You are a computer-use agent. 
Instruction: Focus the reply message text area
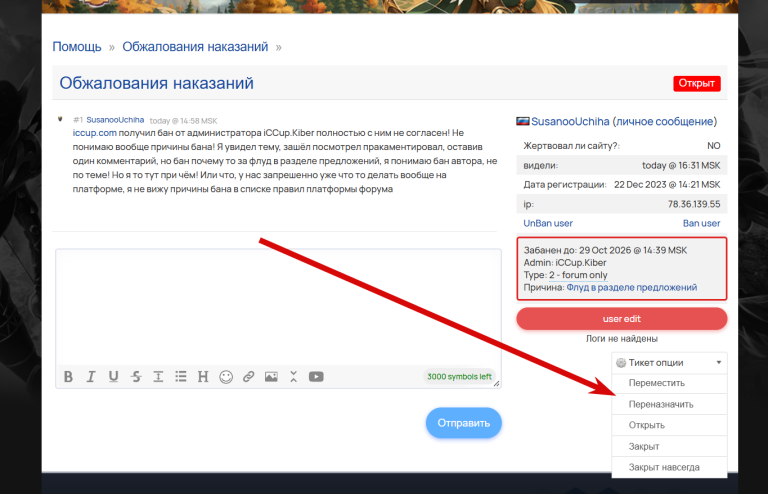click(278, 307)
